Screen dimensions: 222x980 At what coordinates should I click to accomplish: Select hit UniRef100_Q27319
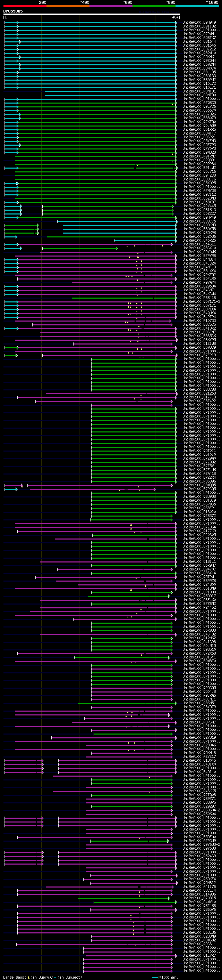click(199, 737)
